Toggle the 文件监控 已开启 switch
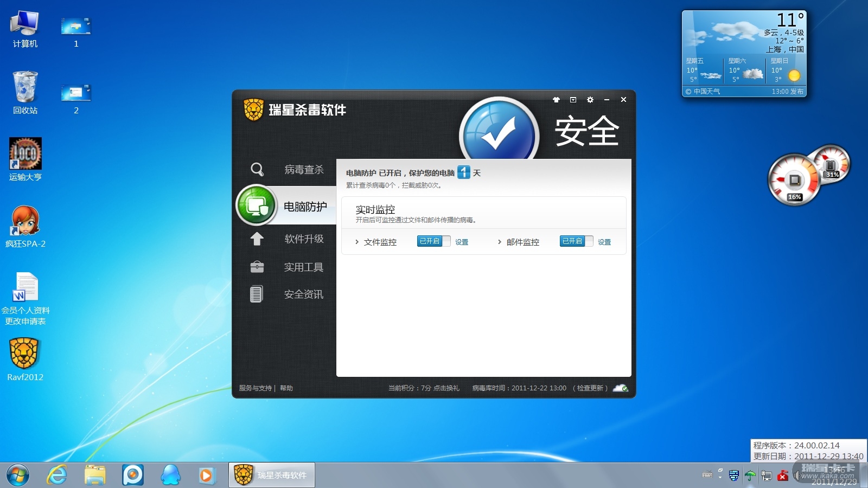Image resolution: width=868 pixels, height=488 pixels. click(x=433, y=241)
